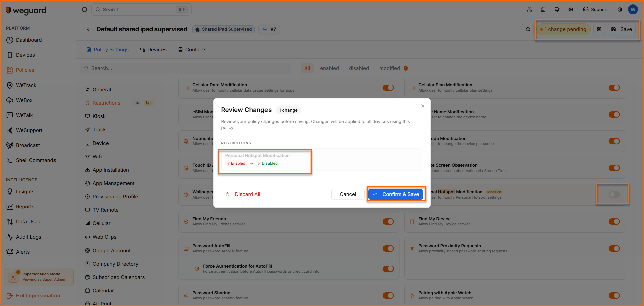Image resolution: width=644 pixels, height=306 pixels.
Task: Turn off Password Proximity Requests toggle
Action: coord(614,249)
